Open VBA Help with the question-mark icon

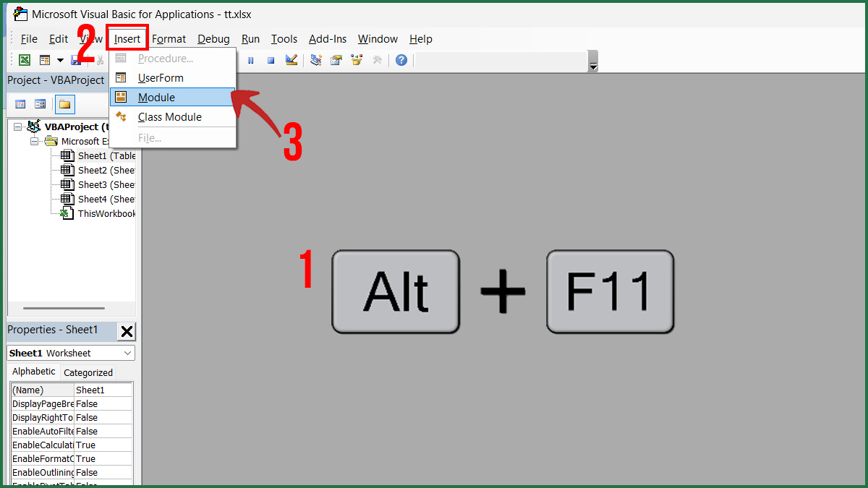click(401, 59)
